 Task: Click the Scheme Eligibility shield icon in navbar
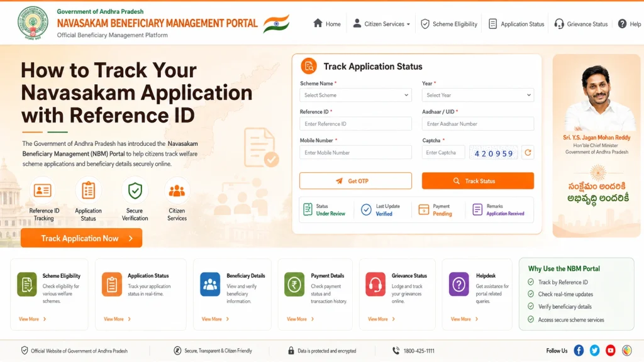click(x=425, y=25)
